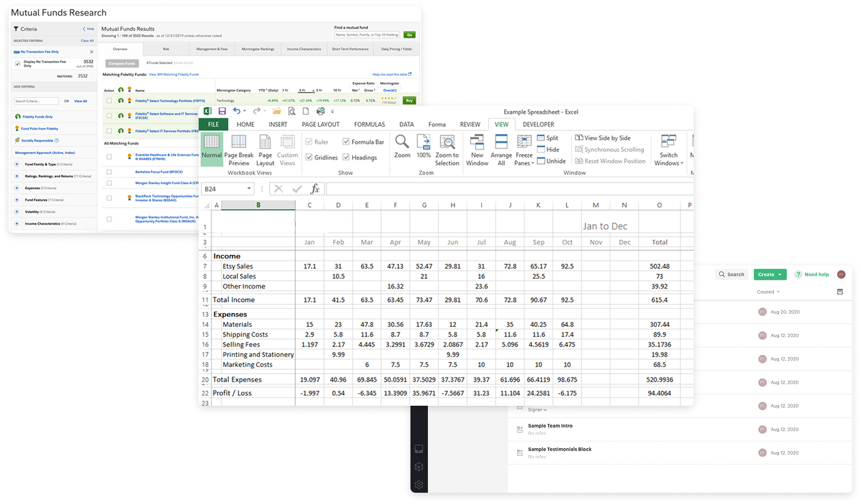The image size is (861, 504).
Task: Open a New Window in Excel
Action: click(x=477, y=149)
